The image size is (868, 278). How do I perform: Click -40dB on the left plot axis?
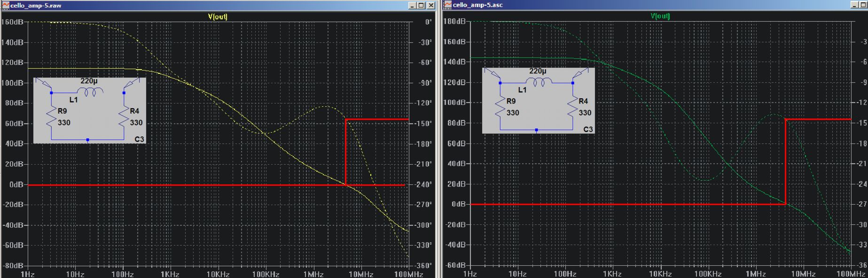click(13, 225)
